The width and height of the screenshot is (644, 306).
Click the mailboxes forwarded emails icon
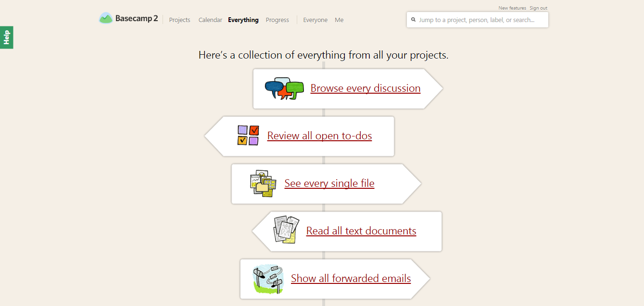coord(269,279)
